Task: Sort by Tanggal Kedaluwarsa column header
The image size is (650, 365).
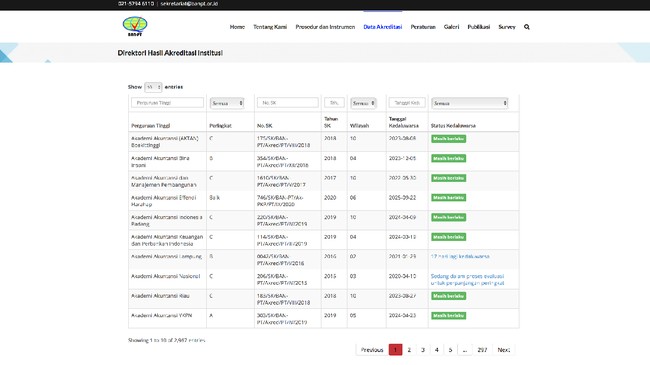Action: tap(404, 122)
